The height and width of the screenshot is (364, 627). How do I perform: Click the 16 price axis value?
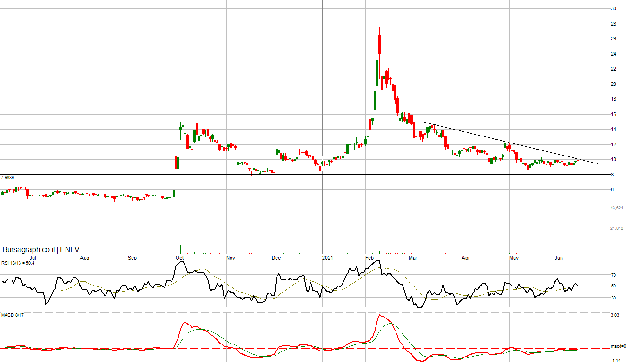(614, 114)
